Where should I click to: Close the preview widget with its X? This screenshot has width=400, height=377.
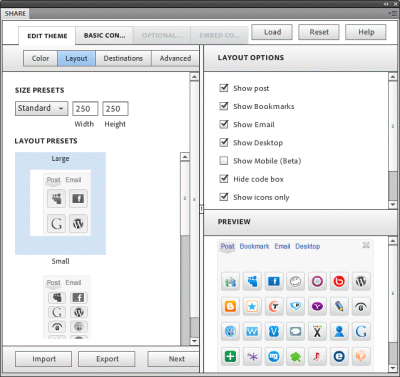click(366, 245)
